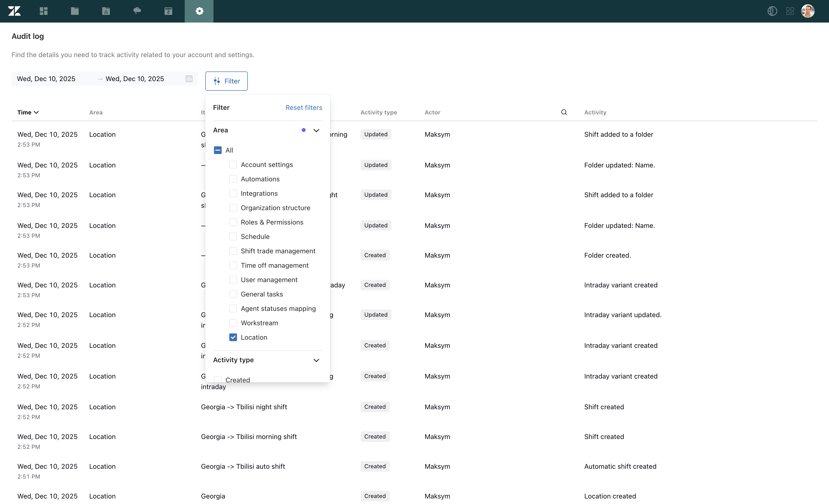Open the products grid icon top right
Viewport: 829px width, 504px height.
point(790,11)
